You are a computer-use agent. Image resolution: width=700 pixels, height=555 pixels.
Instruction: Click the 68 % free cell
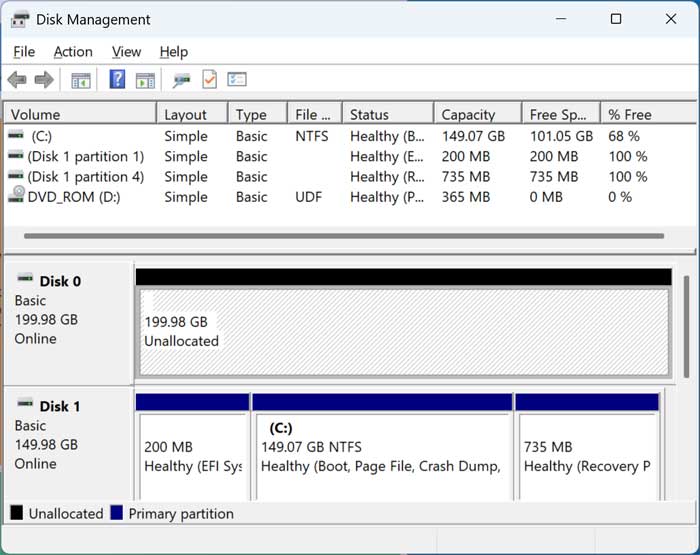[x=624, y=136]
